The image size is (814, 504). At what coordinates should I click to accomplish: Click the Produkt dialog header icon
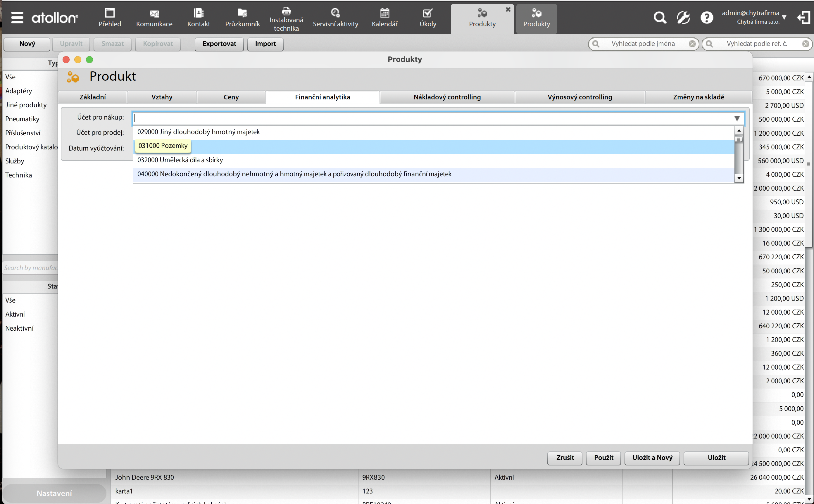pos(73,77)
